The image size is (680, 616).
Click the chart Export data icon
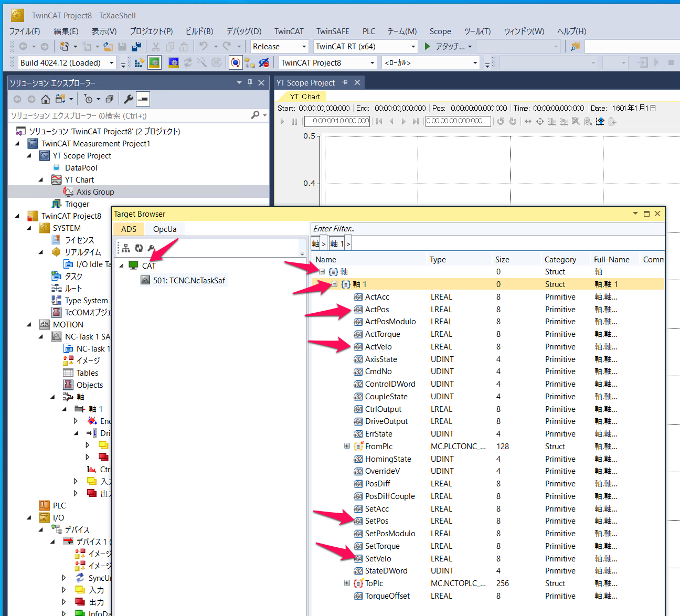(x=612, y=121)
